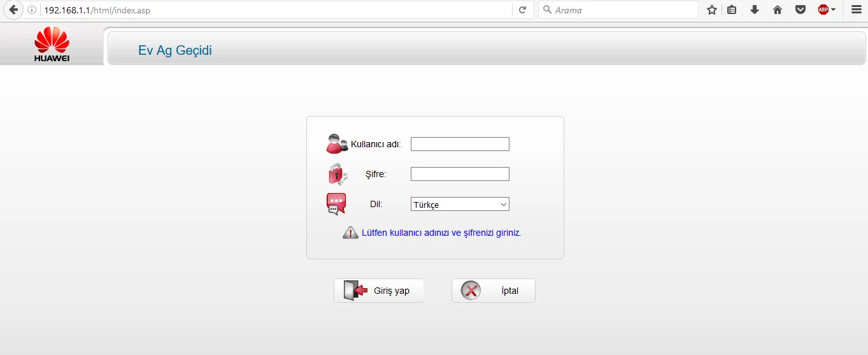
Task: Click the Arama search box
Action: click(x=624, y=10)
